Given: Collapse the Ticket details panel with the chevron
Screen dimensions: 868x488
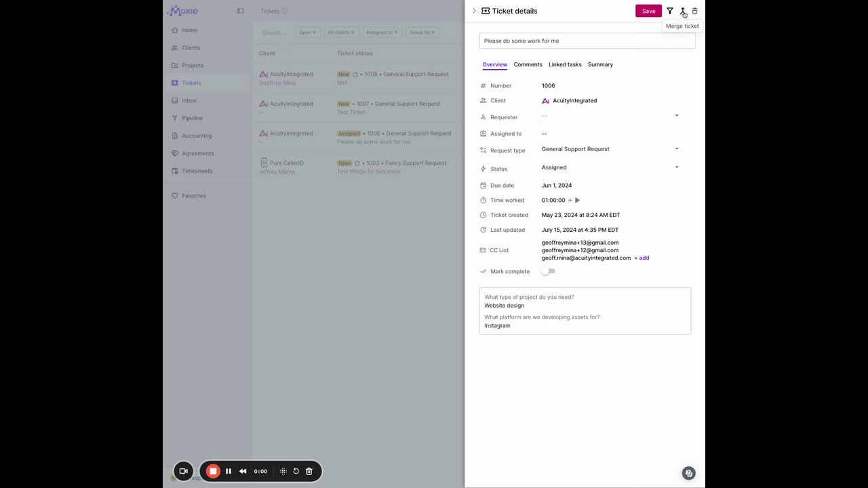Looking at the screenshot, I should tap(474, 11).
